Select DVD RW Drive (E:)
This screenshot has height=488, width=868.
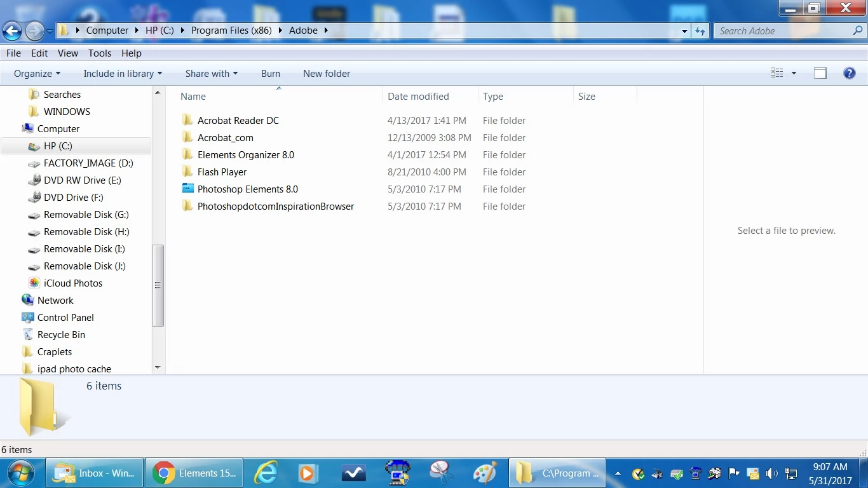click(x=83, y=180)
